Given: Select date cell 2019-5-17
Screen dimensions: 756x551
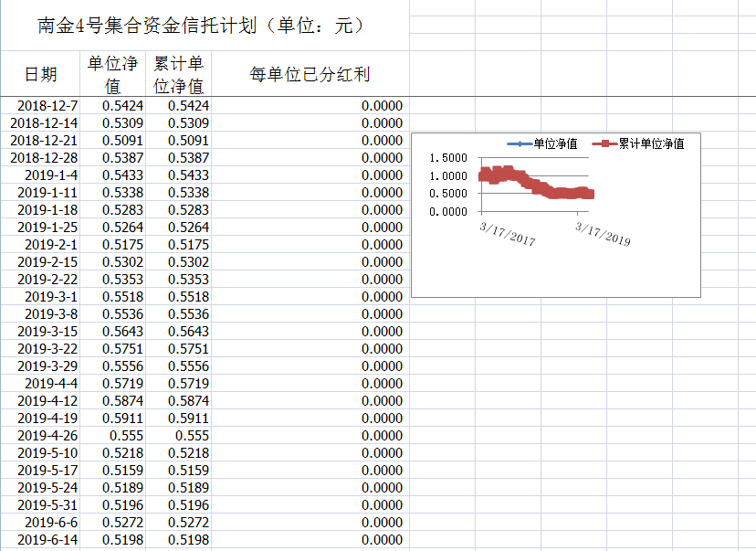Looking at the screenshot, I should [x=40, y=471].
